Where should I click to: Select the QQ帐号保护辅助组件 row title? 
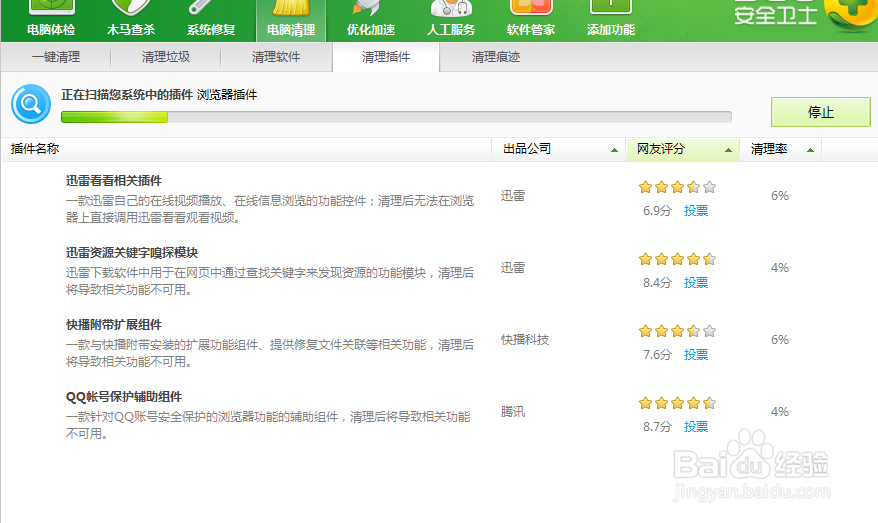(124, 397)
